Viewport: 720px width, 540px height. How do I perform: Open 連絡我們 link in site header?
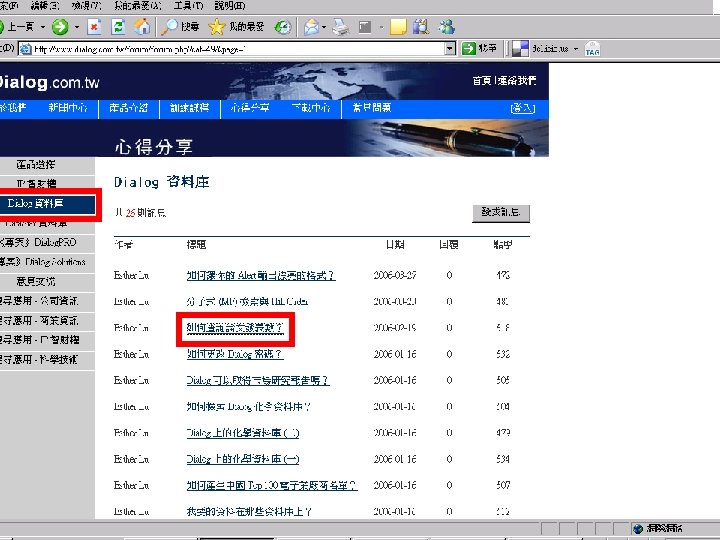517,81
